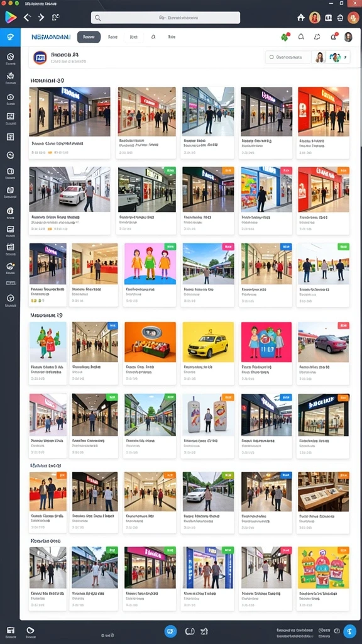Click the address search field at top
Image resolution: width=362 pixels, height=644 pixels.
[165, 18]
